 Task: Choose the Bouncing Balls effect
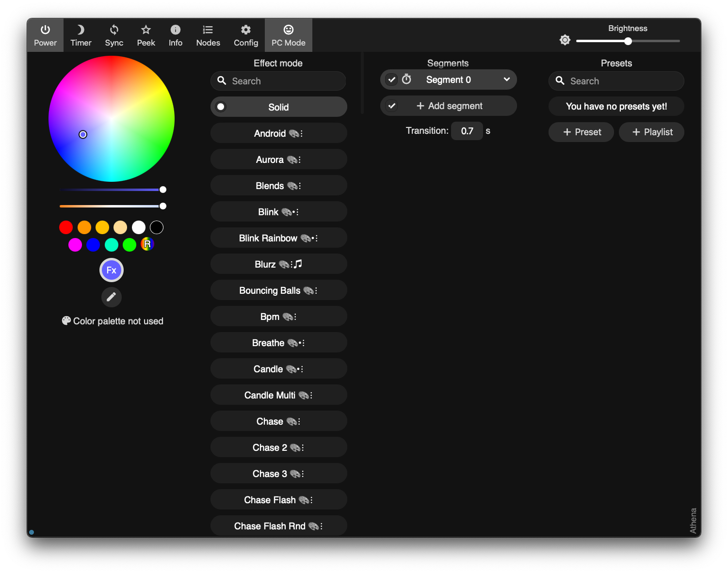278,290
